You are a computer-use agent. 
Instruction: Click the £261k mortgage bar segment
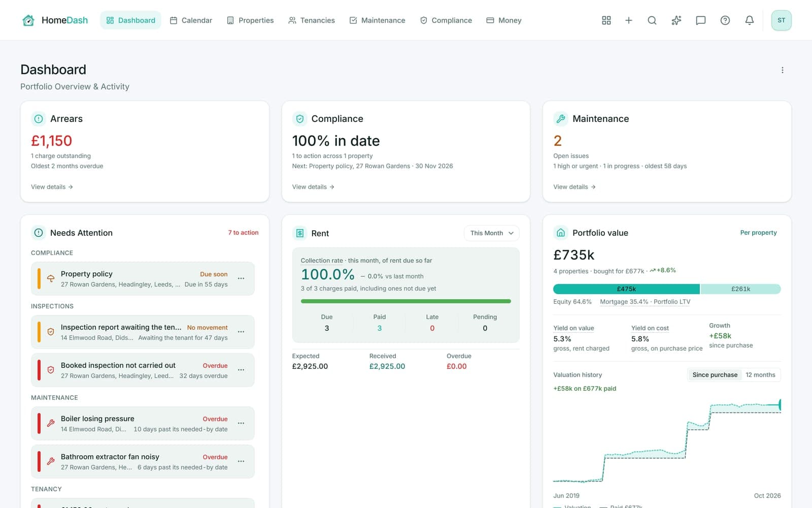[740, 289]
